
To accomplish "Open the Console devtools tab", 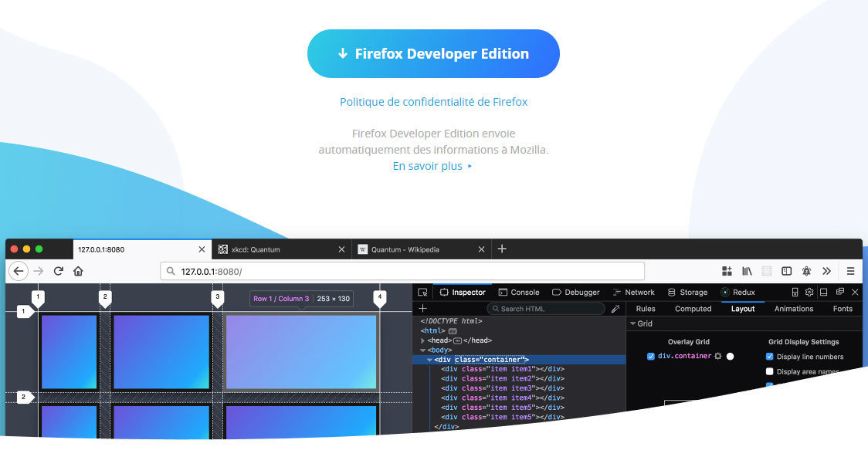I will [519, 292].
